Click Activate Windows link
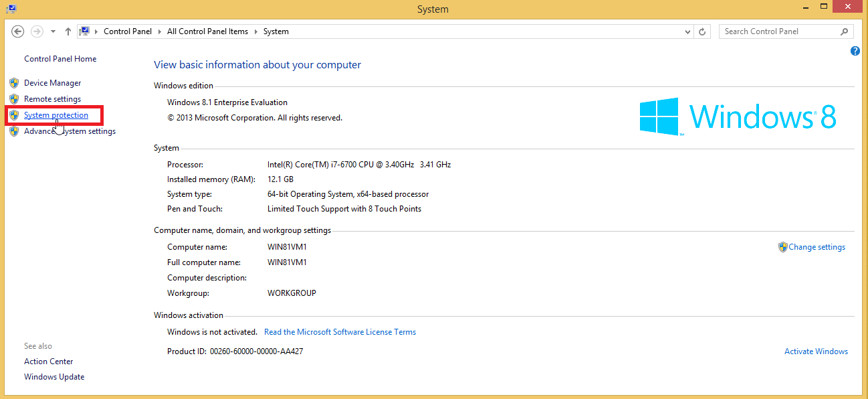 (816, 351)
